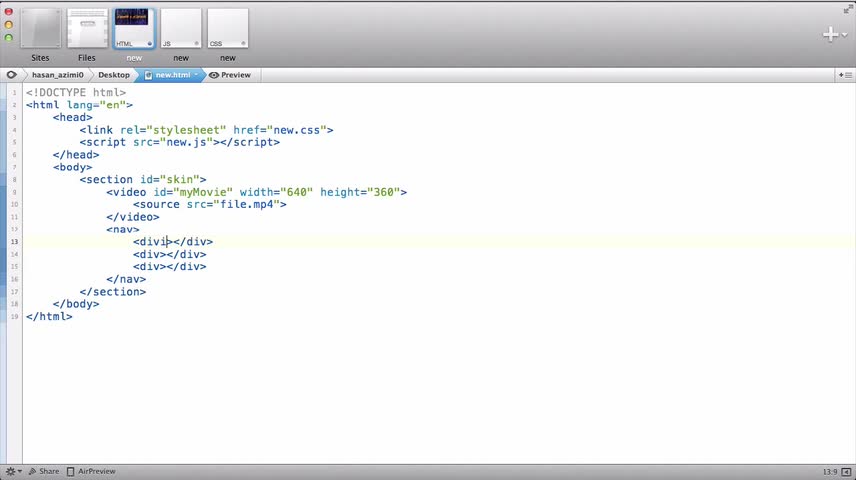Click the Share button in status bar
This screenshot has width=856, height=480.
pyautogui.click(x=44, y=471)
